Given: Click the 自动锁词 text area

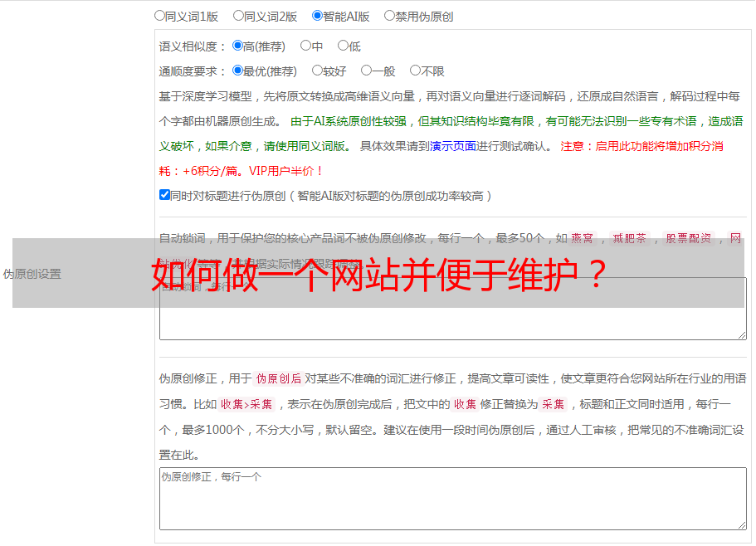Looking at the screenshot, I should pos(453,309).
